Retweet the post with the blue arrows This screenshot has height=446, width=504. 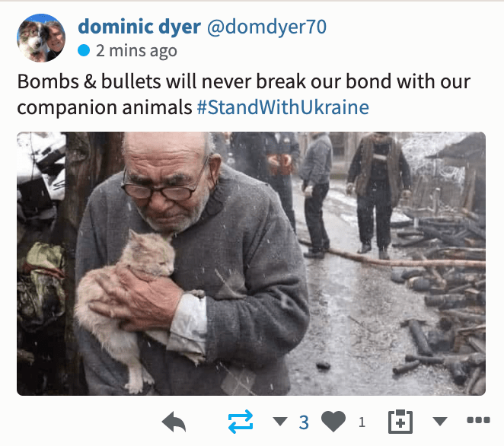[x=241, y=422]
